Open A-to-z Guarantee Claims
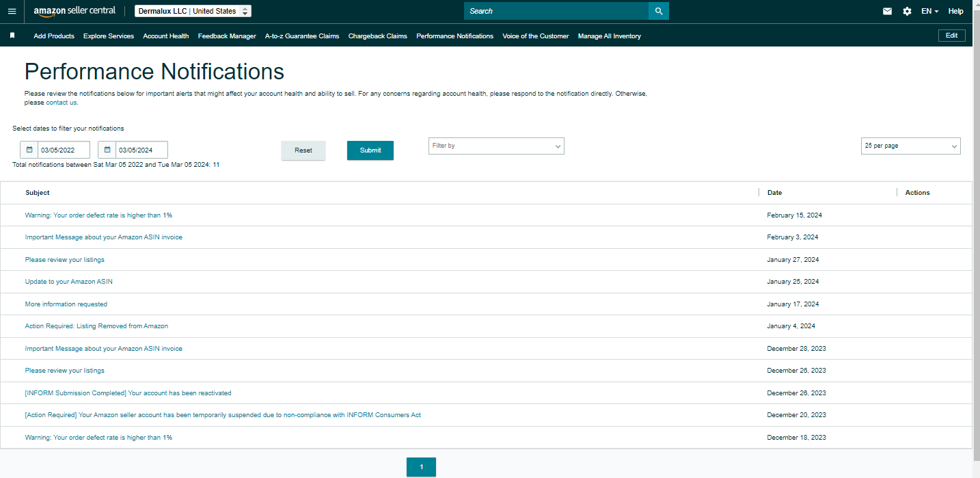 click(302, 36)
